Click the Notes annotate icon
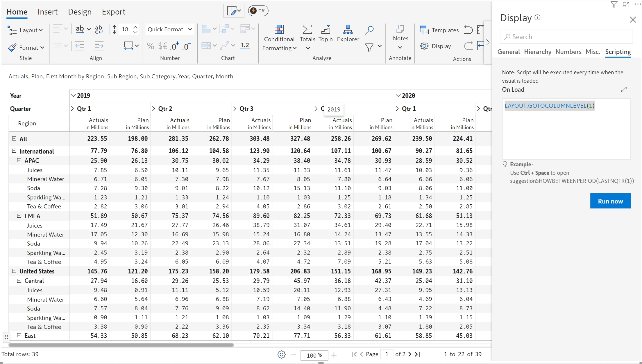The height and width of the screenshot is (364, 642). pyautogui.click(x=400, y=29)
